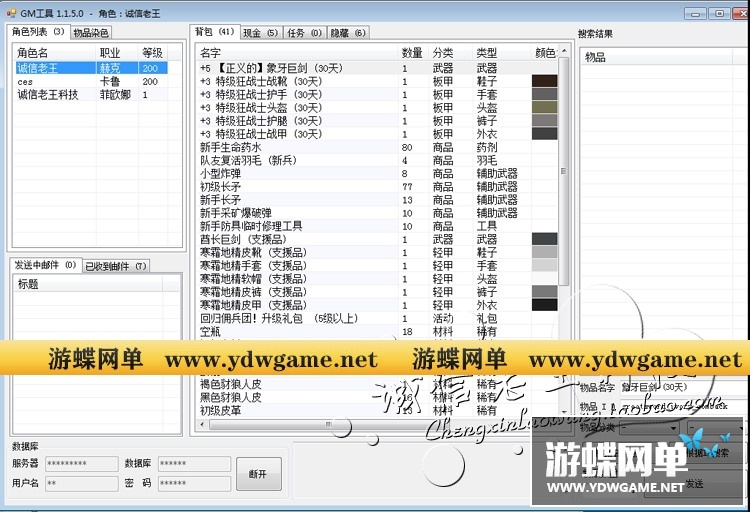Click the scroll up arrow of item list
Viewport: 750px width, 512px height.
tap(564, 52)
